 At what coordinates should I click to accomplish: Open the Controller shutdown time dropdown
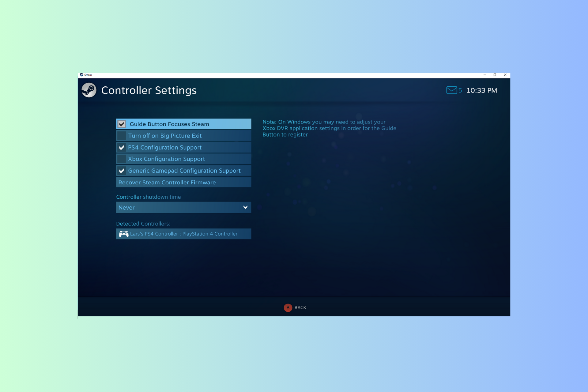coord(183,207)
